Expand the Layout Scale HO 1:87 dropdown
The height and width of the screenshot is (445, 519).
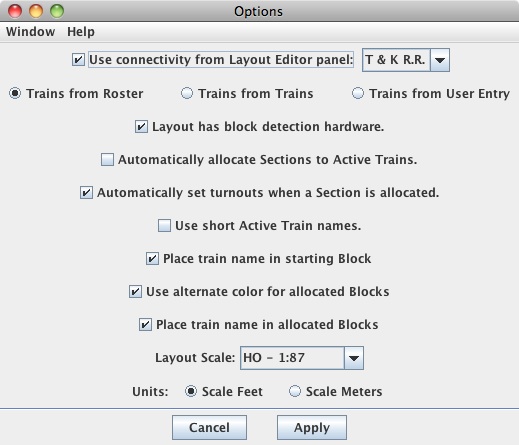[x=302, y=358]
